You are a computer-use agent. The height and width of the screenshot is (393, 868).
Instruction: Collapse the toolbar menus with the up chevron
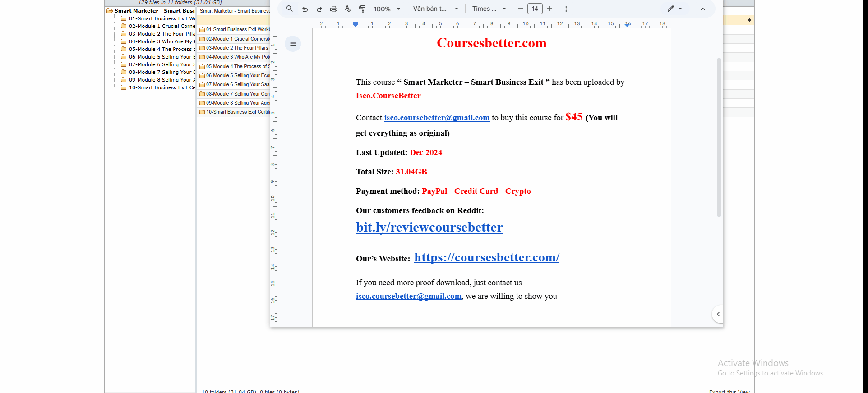click(703, 9)
